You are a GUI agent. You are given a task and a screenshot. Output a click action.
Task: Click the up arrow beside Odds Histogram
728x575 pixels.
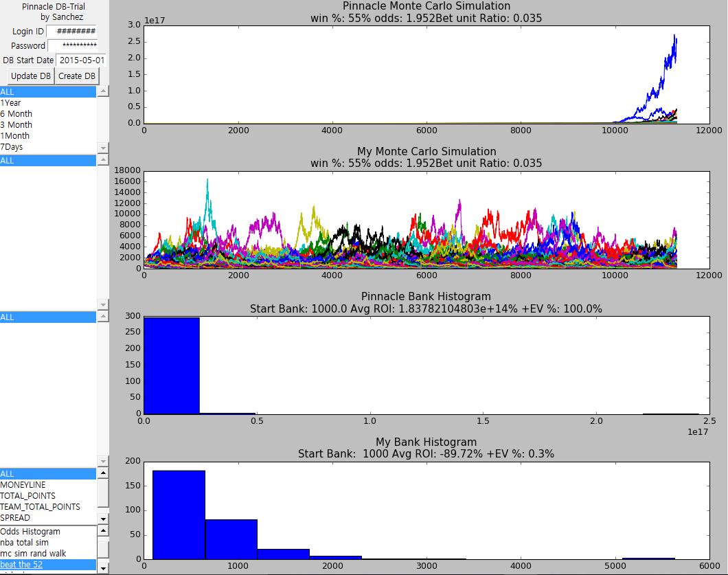point(103,530)
